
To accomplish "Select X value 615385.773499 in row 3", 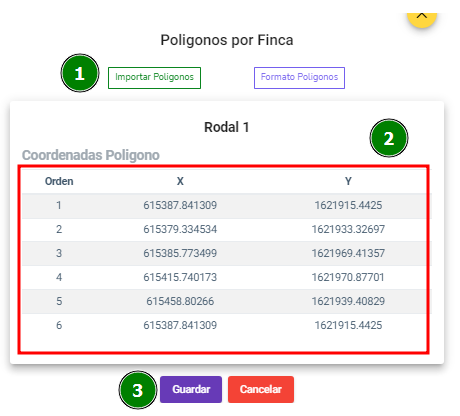I will (180, 253).
